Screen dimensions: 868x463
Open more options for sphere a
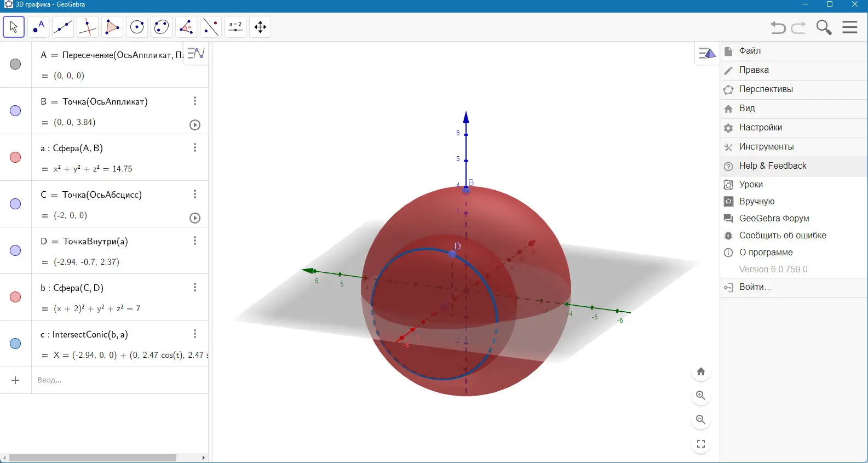coord(195,147)
